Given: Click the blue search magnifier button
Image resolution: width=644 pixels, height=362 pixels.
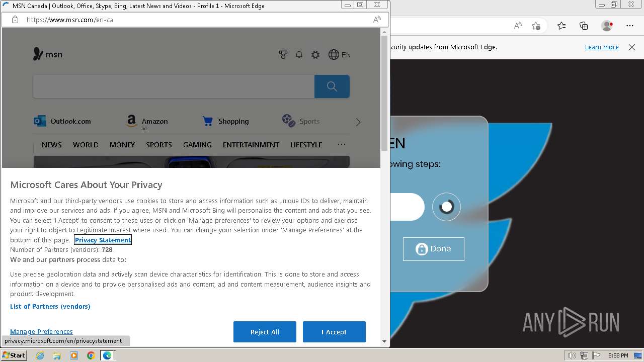Looking at the screenshot, I should point(332,86).
